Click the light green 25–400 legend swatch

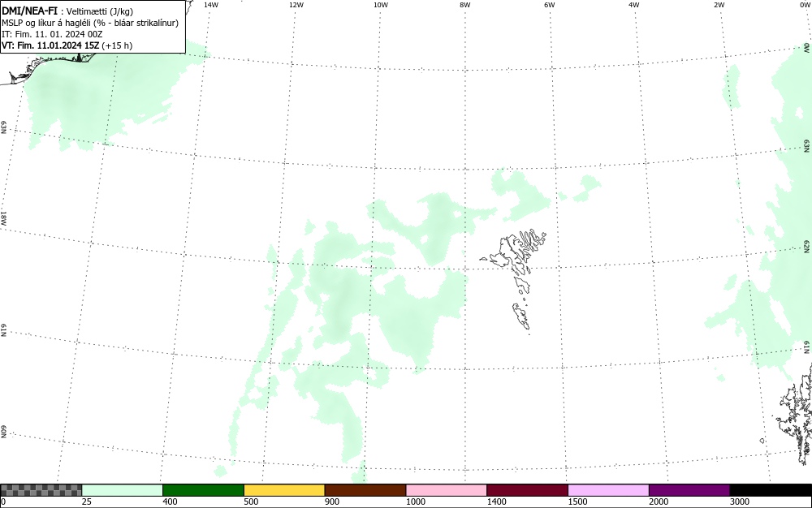pos(123,490)
